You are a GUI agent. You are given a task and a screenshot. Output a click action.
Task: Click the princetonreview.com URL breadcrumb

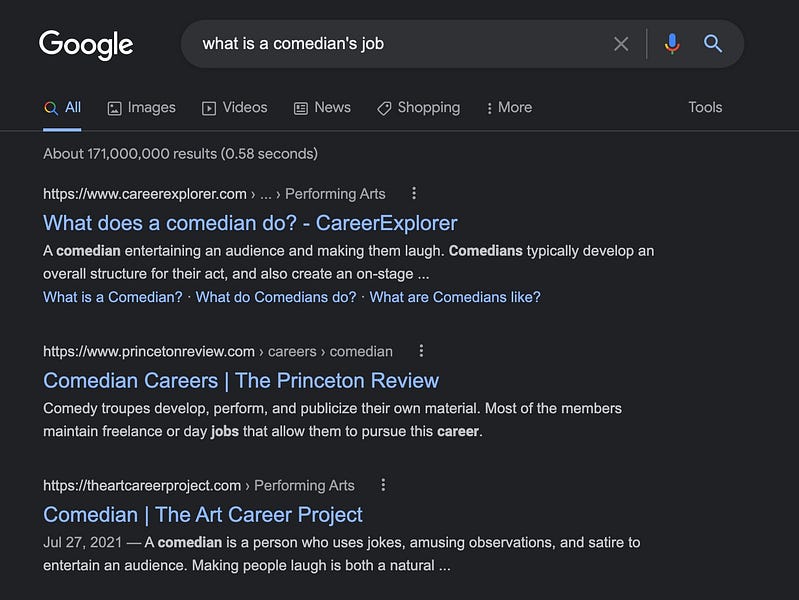218,351
